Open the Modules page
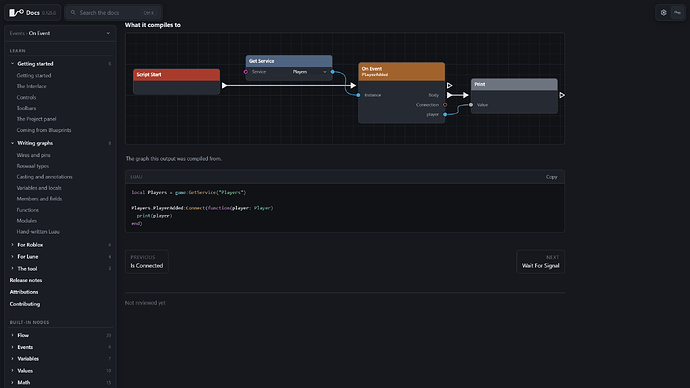This screenshot has height=388, width=690. [x=27, y=221]
